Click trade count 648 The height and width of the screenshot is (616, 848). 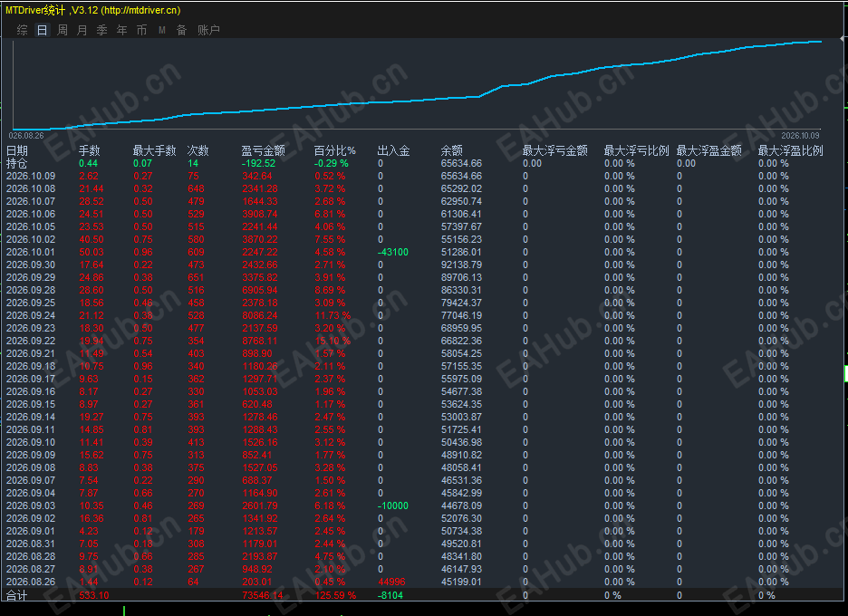(x=196, y=188)
